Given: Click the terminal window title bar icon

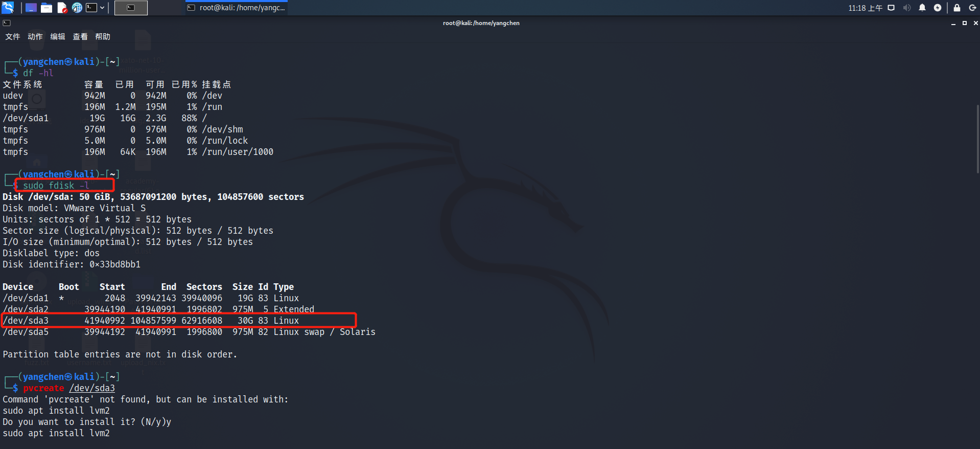Looking at the screenshot, I should [x=7, y=23].
